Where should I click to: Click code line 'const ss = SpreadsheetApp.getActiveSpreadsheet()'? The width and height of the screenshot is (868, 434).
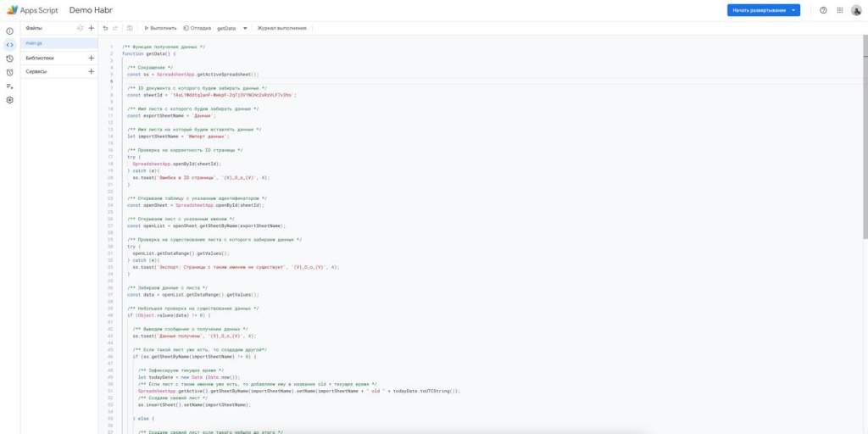click(x=192, y=75)
